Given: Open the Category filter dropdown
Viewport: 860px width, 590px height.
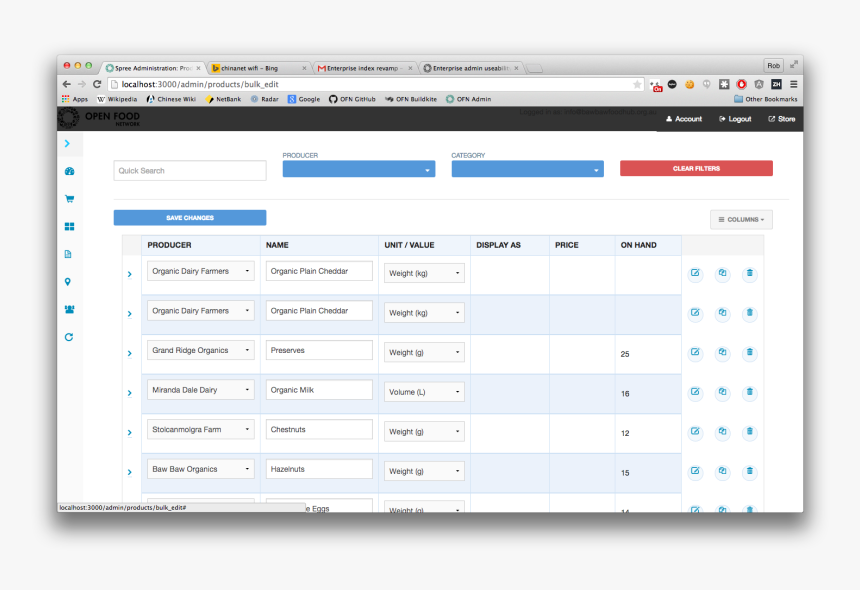Looking at the screenshot, I should (x=528, y=169).
